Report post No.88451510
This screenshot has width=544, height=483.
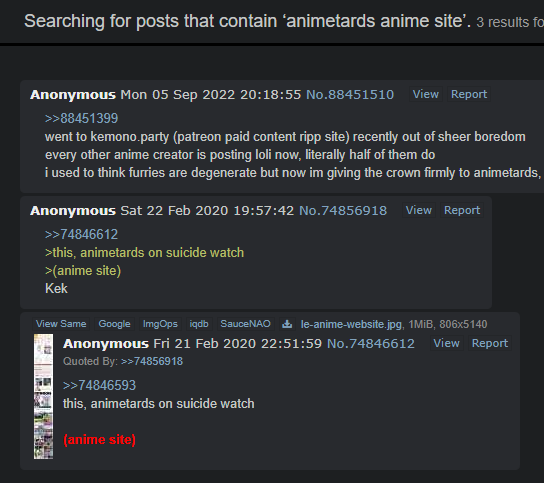(469, 94)
